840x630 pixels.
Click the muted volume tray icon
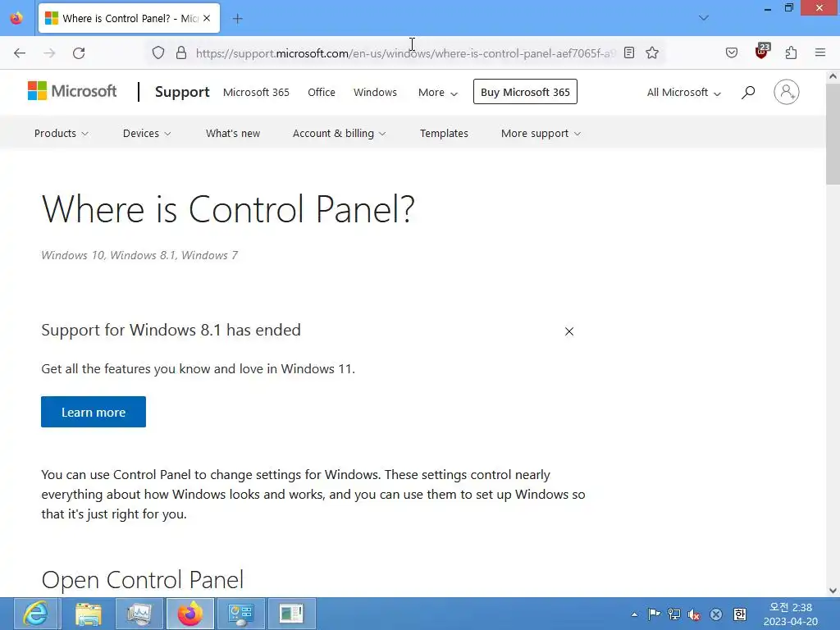(694, 614)
